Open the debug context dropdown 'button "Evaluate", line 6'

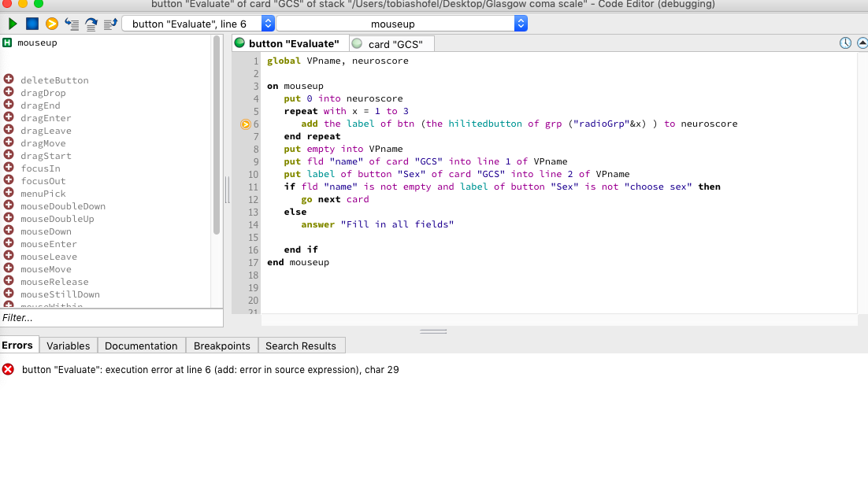tap(198, 24)
